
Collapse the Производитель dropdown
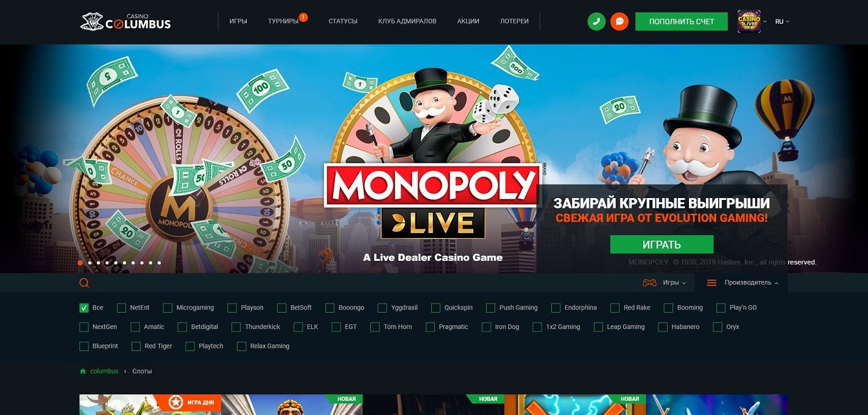point(752,283)
